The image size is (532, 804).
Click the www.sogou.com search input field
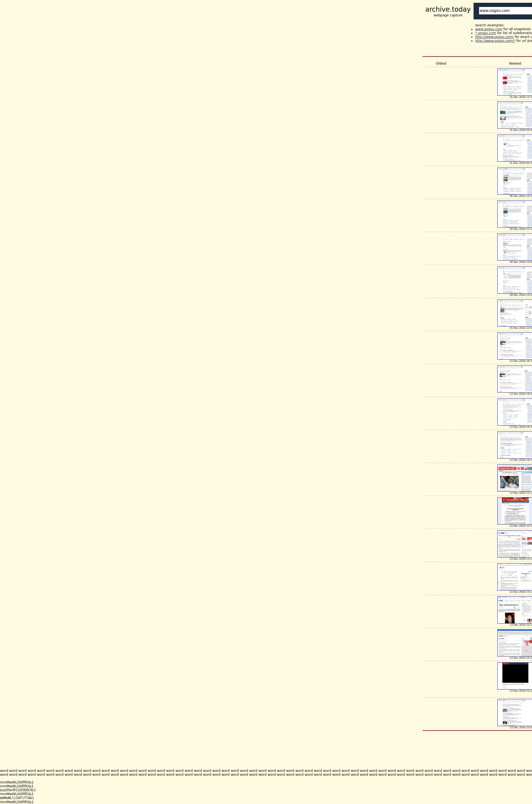(x=505, y=11)
